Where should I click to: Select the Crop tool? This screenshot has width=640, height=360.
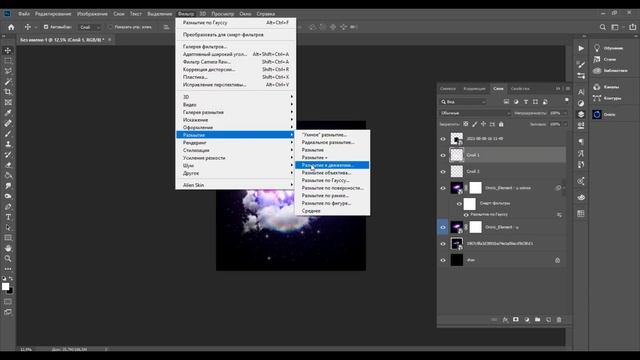click(8, 92)
